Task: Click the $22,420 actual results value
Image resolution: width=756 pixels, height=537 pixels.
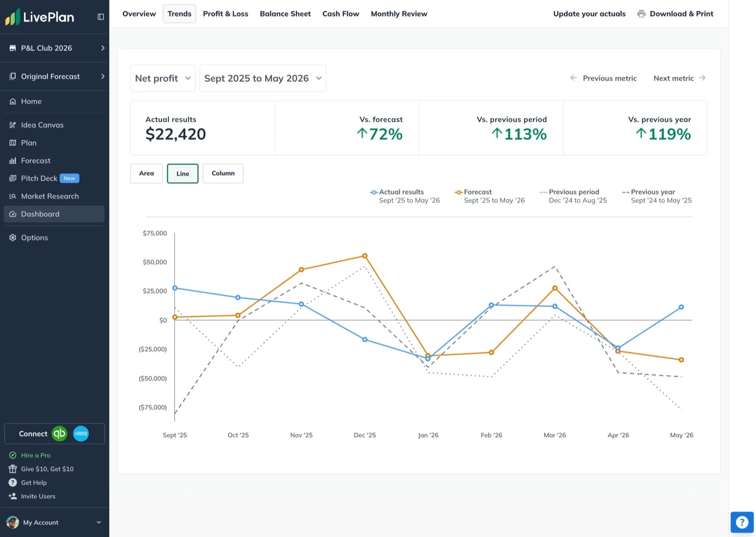Action: [x=175, y=135]
